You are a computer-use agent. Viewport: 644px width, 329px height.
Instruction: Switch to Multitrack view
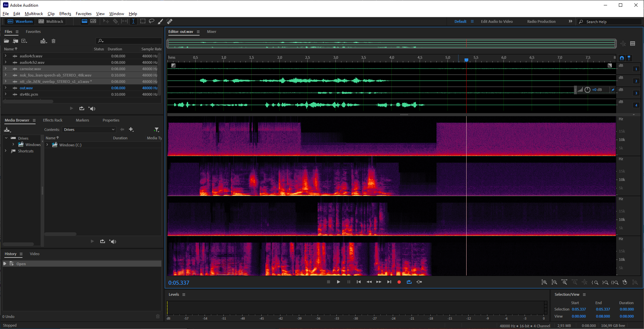[51, 21]
